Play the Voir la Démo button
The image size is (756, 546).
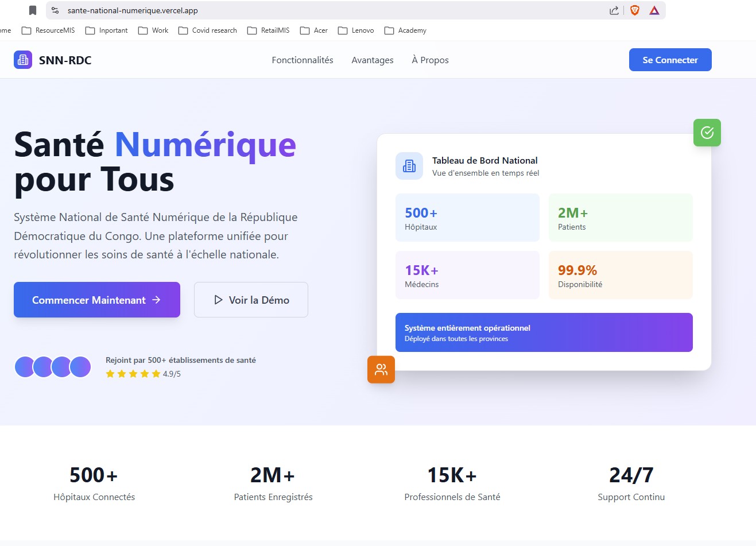(251, 300)
